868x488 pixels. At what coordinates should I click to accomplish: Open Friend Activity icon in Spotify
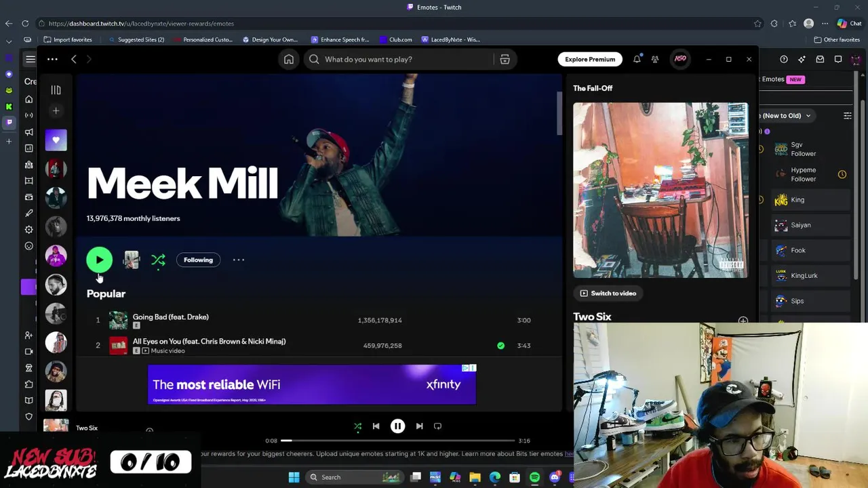(655, 60)
